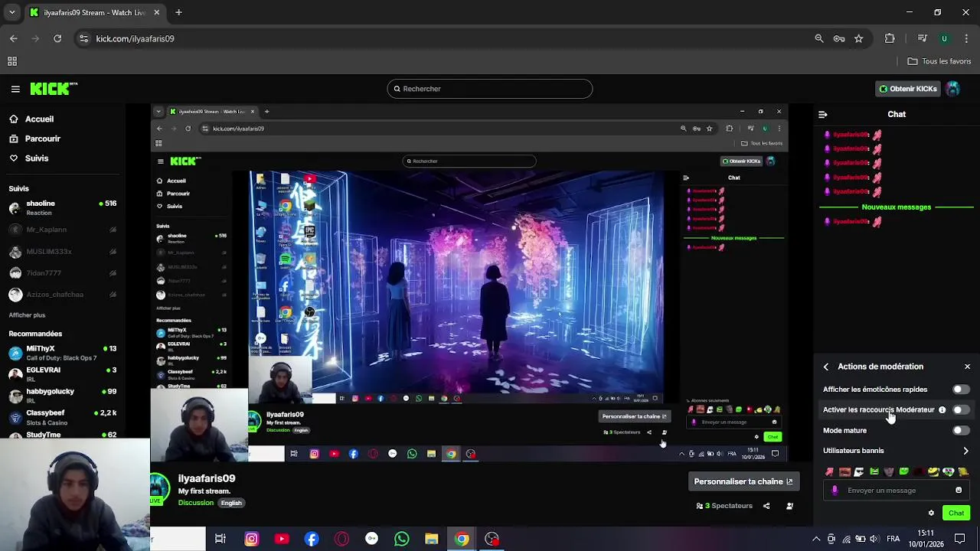Click the English language tag

[x=231, y=504]
